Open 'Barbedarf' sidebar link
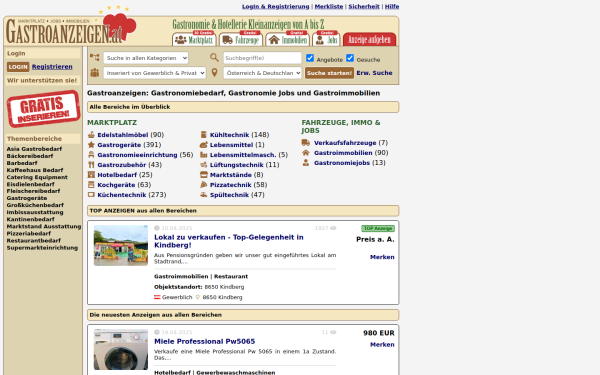This screenshot has height=375, width=600. click(22, 163)
